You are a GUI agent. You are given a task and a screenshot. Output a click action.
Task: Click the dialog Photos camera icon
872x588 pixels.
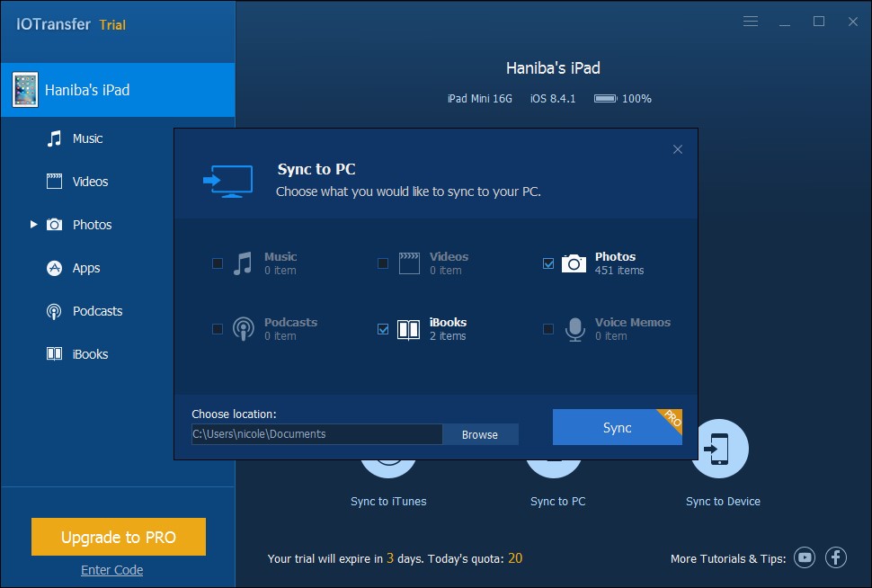574,263
